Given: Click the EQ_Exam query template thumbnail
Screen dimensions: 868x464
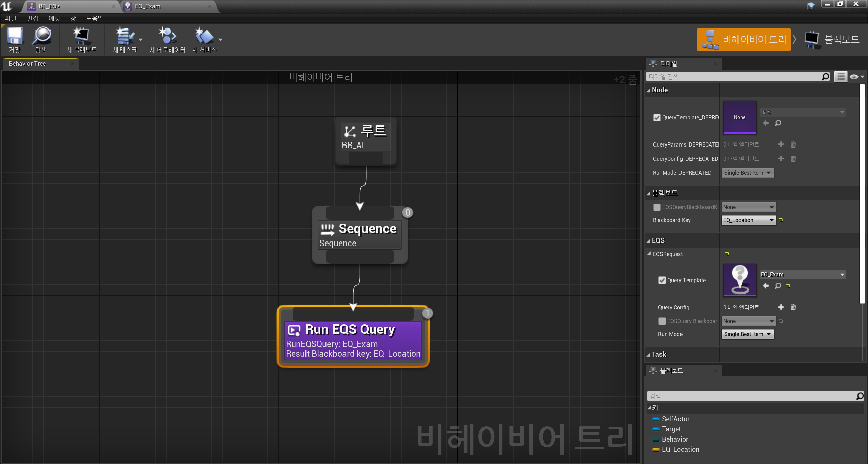Looking at the screenshot, I should [740, 280].
